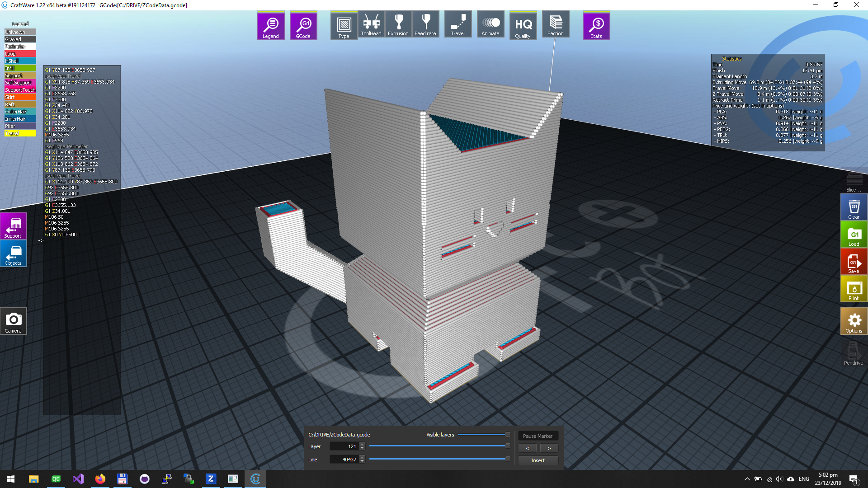Viewport: 868px width, 488px height.
Task: Switch to Feed rate visualization
Action: [x=425, y=25]
